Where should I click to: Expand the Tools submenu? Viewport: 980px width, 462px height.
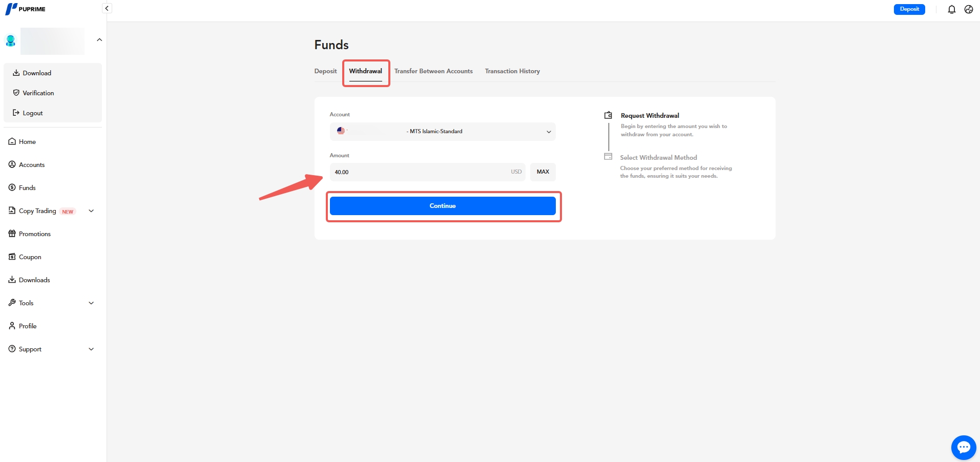pos(91,303)
